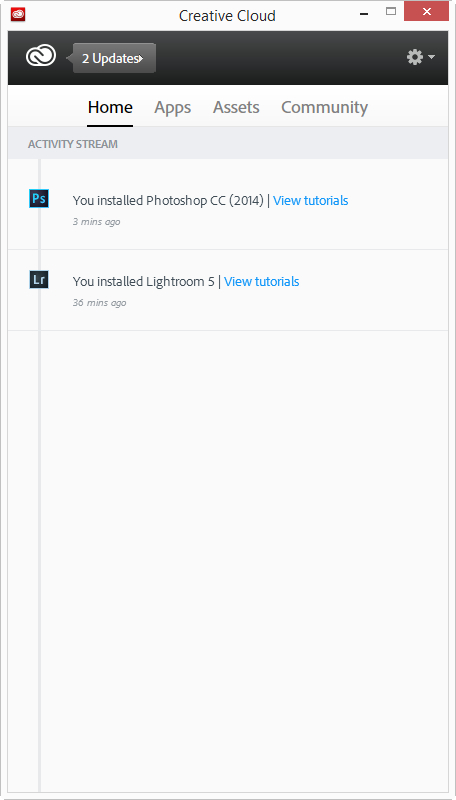Click the Activity Stream header
This screenshot has height=800, width=456.
tap(72, 144)
